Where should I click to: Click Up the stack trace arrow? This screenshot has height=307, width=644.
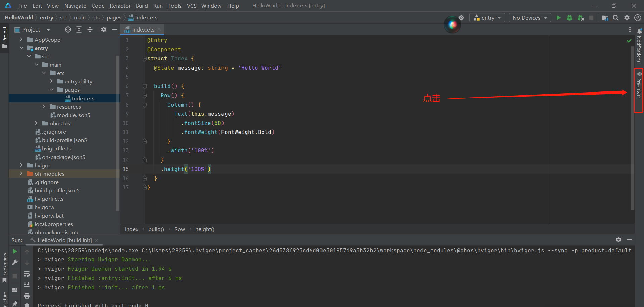click(27, 252)
